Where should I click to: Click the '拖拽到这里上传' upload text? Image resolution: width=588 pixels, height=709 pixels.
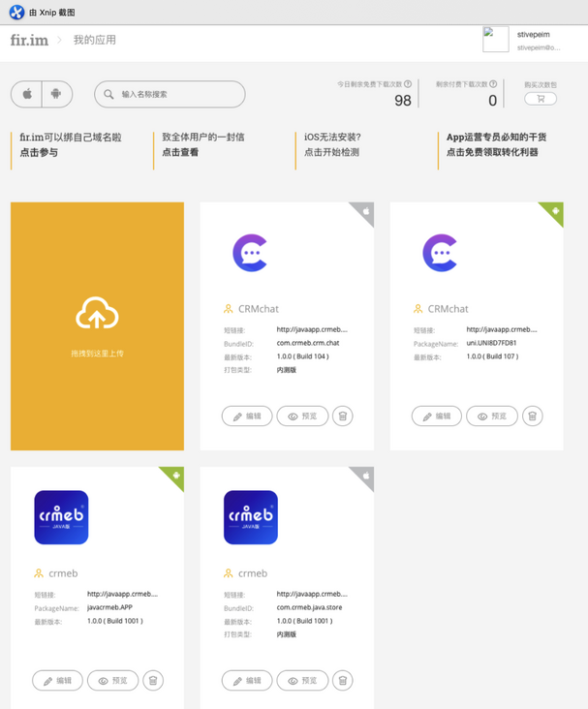(x=97, y=354)
